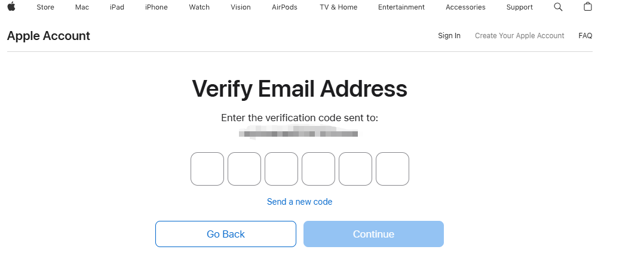Screen dimensions: 644x268
Task: Go to the Mac menu item
Action: click(x=82, y=7)
